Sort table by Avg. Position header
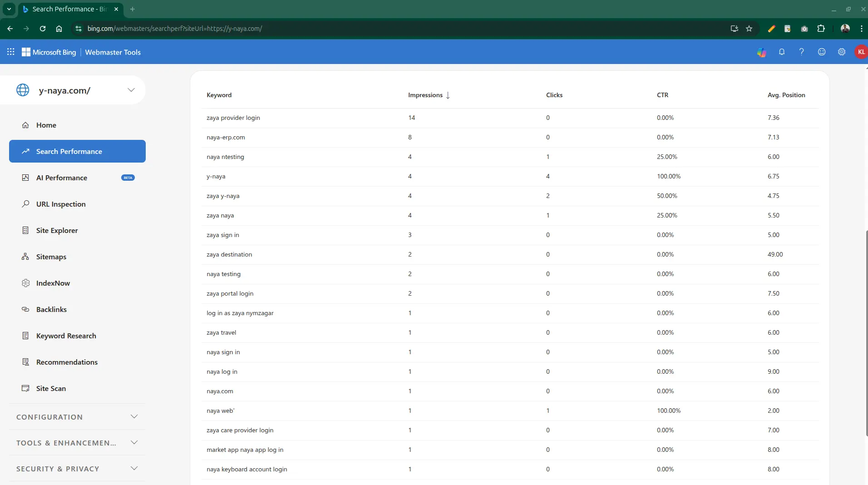The image size is (868, 485). pyautogui.click(x=786, y=95)
